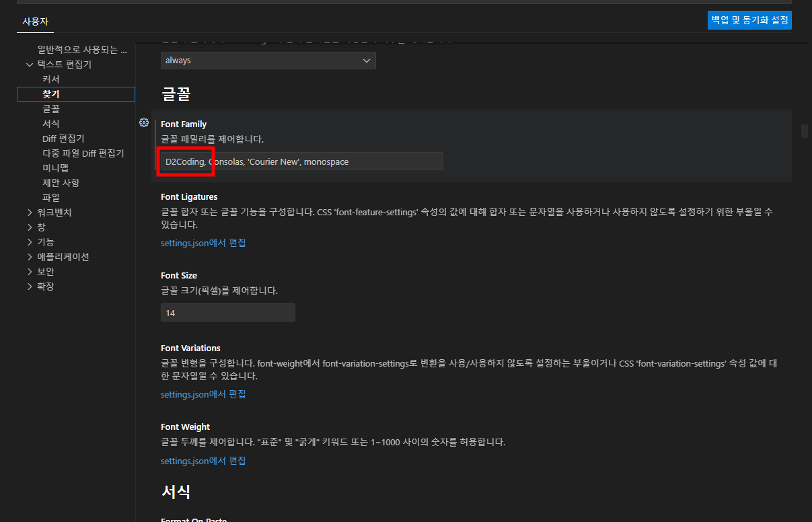Click the Font Size value field
This screenshot has height=522, width=812.
click(x=227, y=312)
